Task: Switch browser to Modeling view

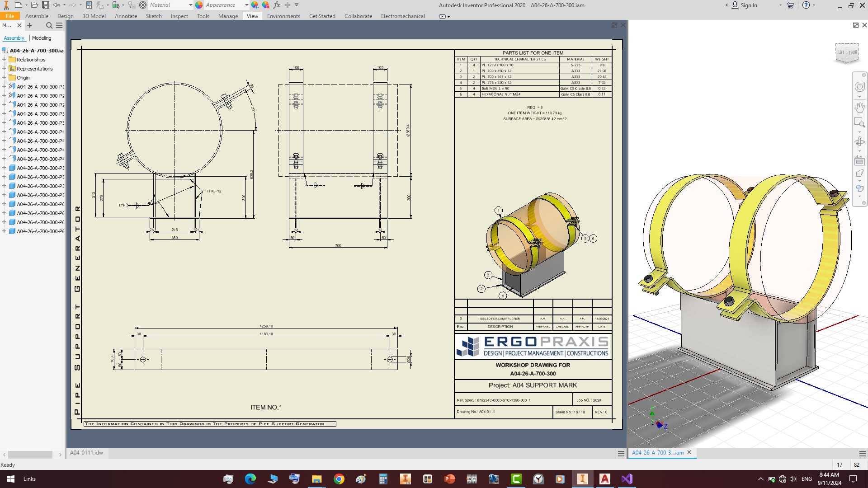Action: point(42,38)
